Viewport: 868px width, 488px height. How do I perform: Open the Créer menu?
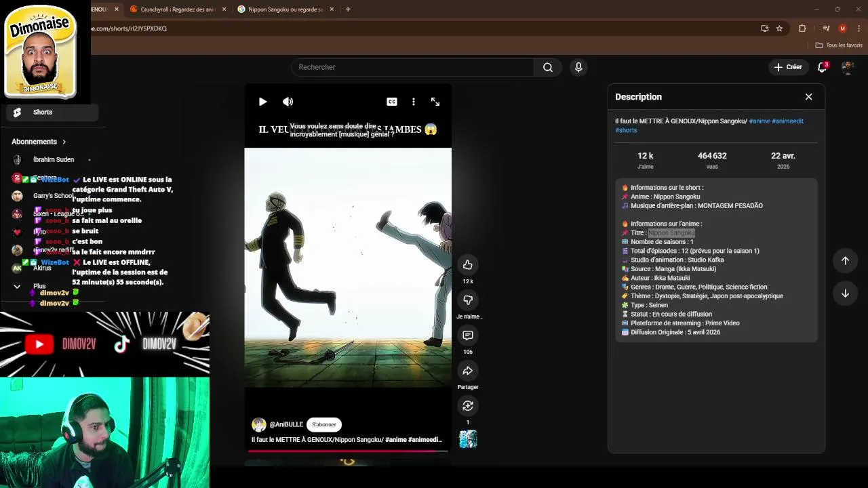pyautogui.click(x=788, y=67)
